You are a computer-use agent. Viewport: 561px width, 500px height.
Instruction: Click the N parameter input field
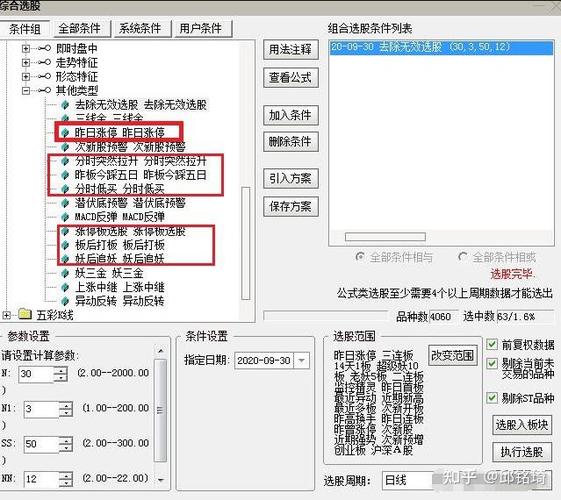pos(36,374)
